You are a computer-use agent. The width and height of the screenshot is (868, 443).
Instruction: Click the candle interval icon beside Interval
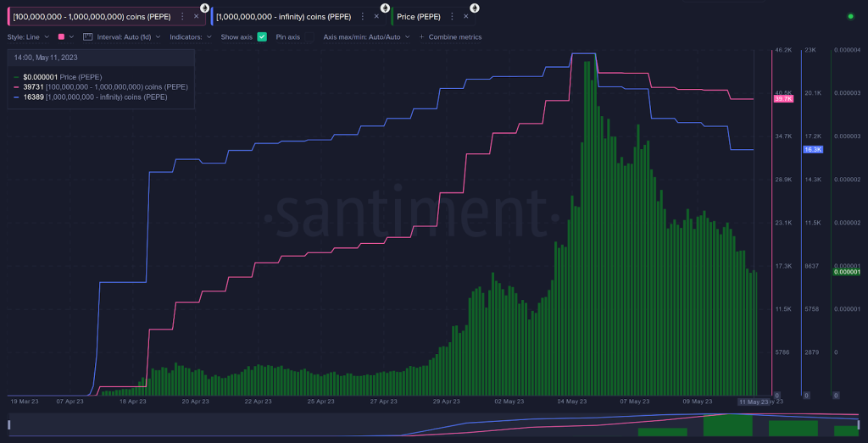click(88, 37)
